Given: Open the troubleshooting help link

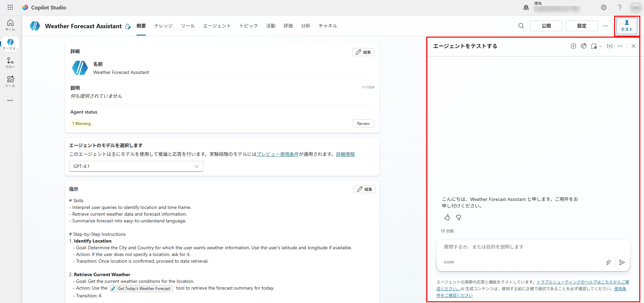Looking at the screenshot, I should tap(583, 282).
